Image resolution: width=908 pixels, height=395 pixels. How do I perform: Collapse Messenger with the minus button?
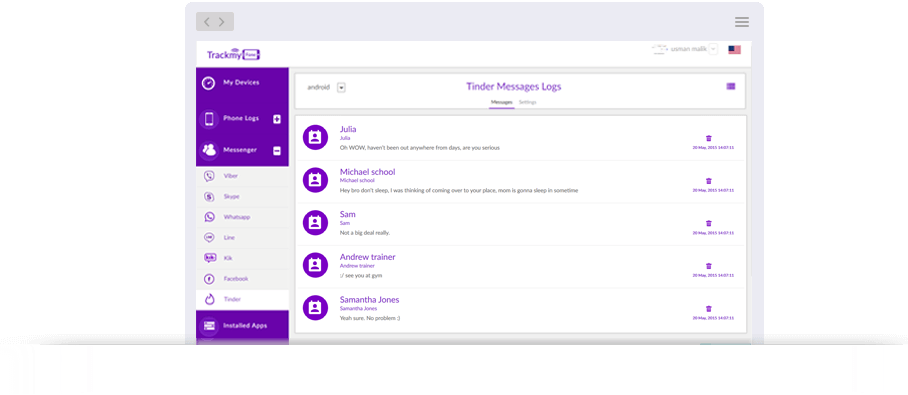tap(277, 151)
